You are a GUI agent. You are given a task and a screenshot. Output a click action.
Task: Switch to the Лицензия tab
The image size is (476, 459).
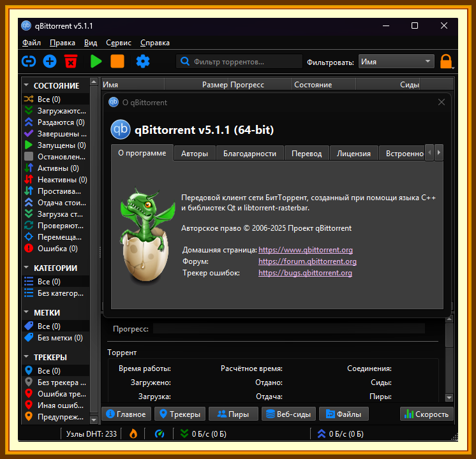[353, 154]
